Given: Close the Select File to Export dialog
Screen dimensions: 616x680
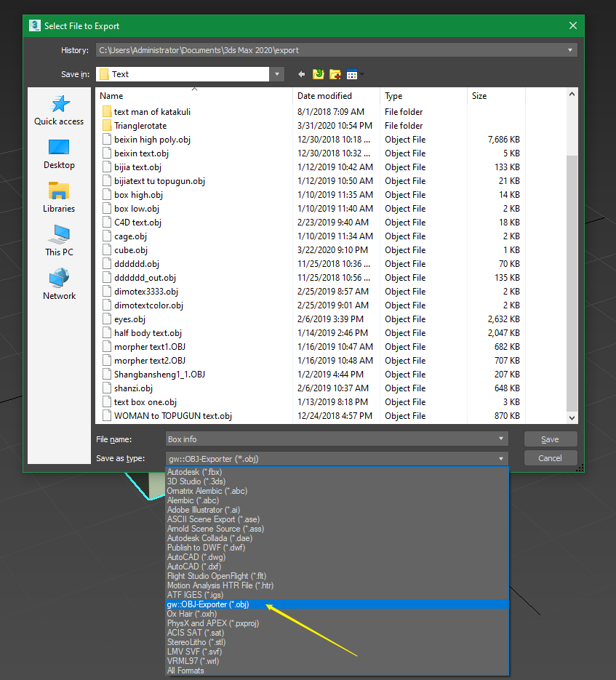Looking at the screenshot, I should 572,25.
